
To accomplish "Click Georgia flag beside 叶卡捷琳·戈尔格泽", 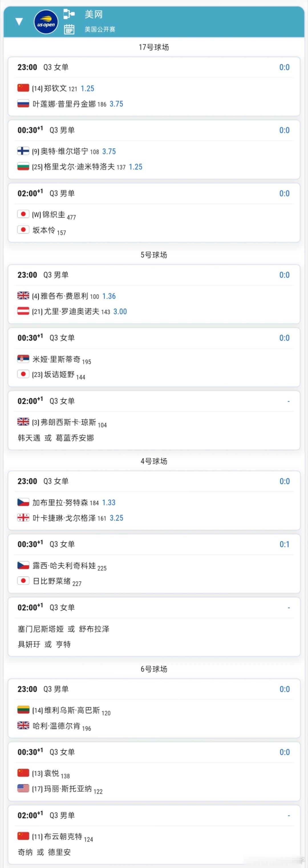I will click(23, 517).
